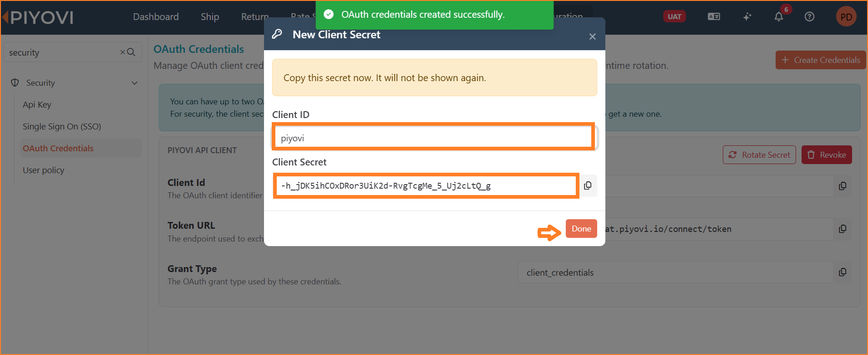Click the client_credentials grant type field
The image size is (868, 355).
point(676,273)
